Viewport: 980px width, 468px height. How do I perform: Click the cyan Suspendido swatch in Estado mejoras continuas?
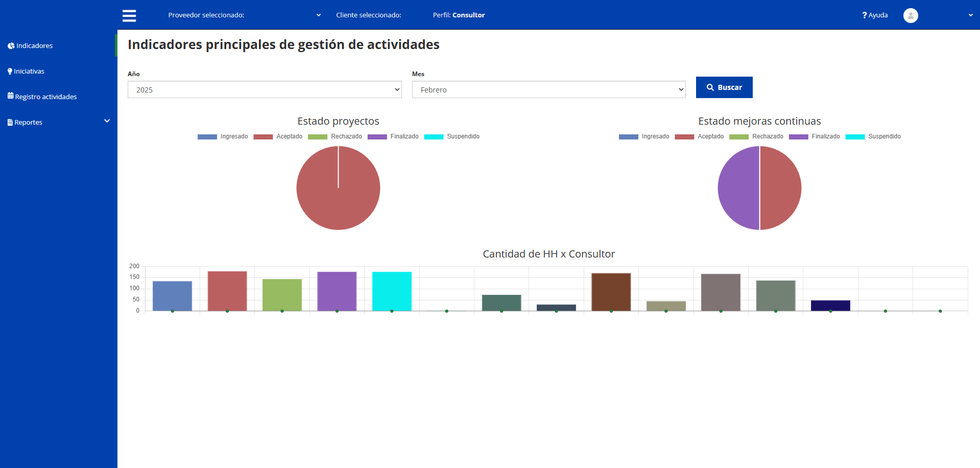pyautogui.click(x=855, y=137)
